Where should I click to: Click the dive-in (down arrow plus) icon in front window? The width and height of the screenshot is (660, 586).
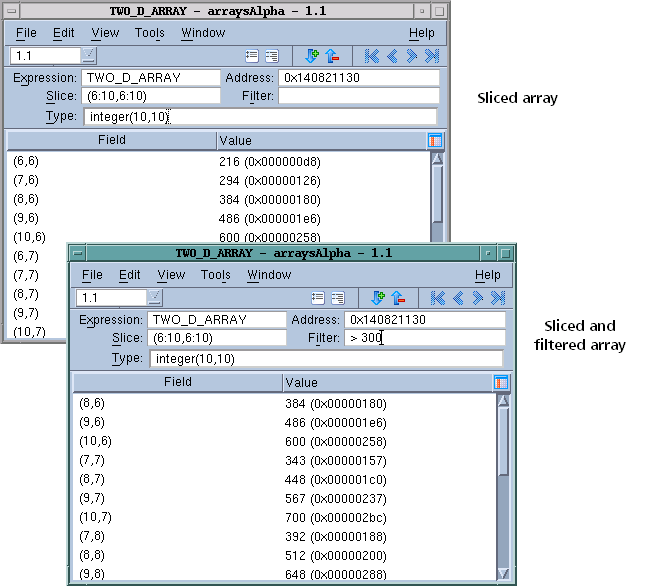tap(378, 298)
